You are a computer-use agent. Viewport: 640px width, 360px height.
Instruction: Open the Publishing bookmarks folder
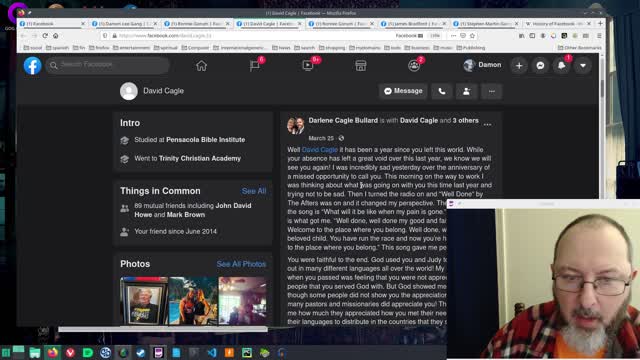(x=471, y=48)
